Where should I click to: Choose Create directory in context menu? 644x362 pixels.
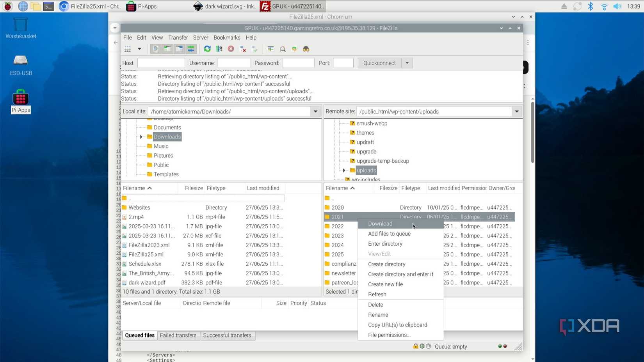(400, 264)
